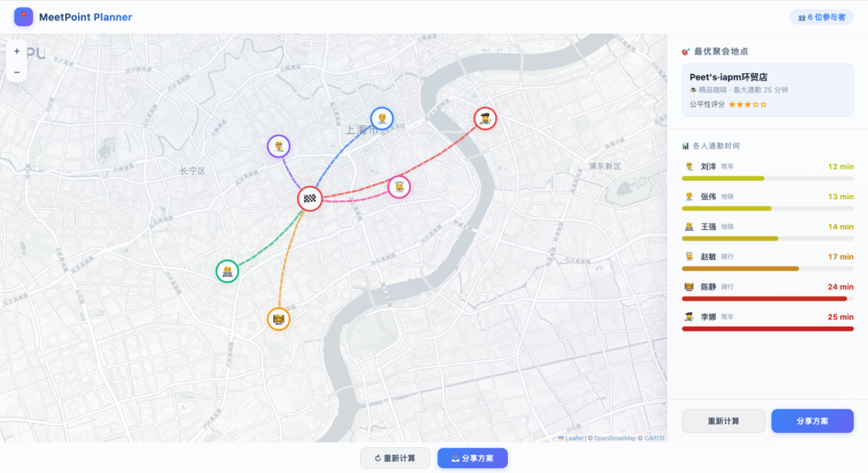Click 分享方案 button in the side panel
Viewport: 868px width, 473px height.
812,421
